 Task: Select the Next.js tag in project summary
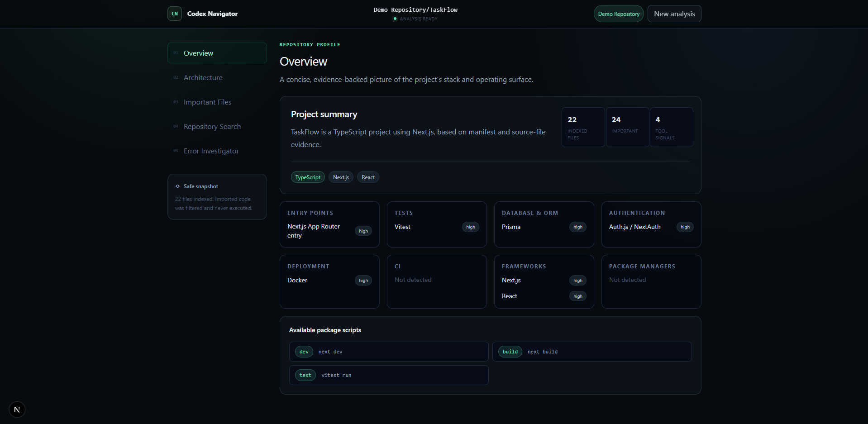point(341,177)
